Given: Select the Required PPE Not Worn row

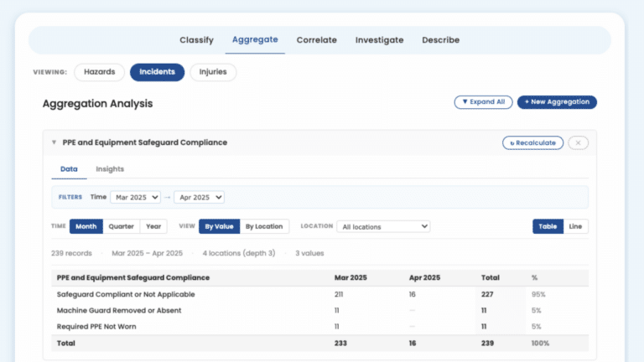Looking at the screenshot, I should (x=319, y=327).
